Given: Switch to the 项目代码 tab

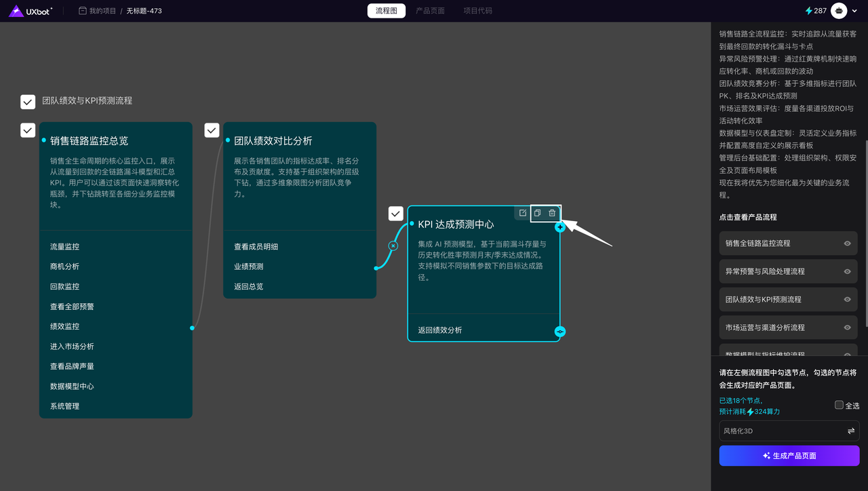Looking at the screenshot, I should 477,11.
